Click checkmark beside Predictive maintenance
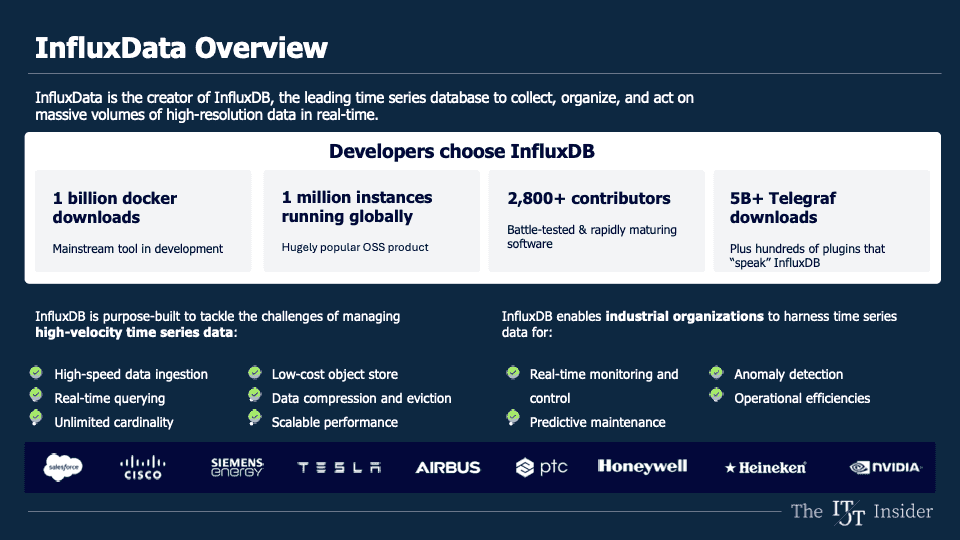Viewport: 960px width, 540px height. (513, 421)
